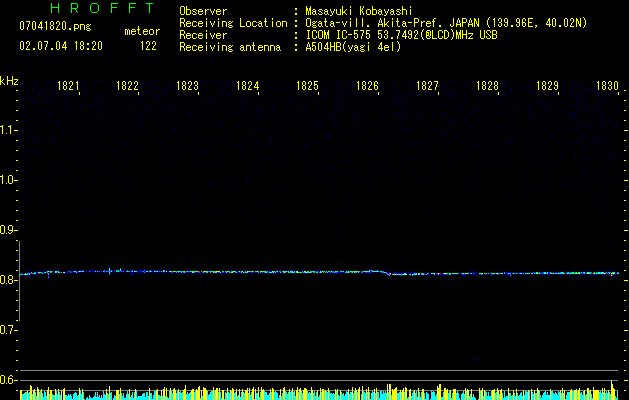
Task: Click the 1823 time marker
Action: coord(187,86)
